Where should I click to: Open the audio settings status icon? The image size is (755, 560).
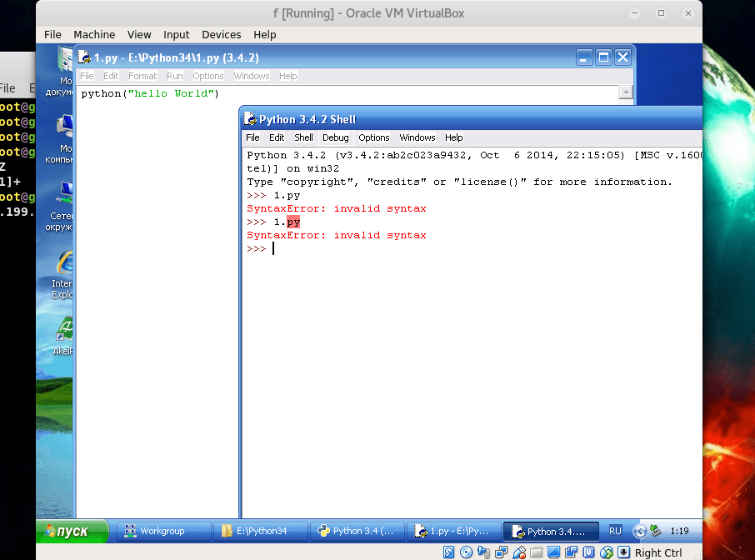tap(484, 552)
